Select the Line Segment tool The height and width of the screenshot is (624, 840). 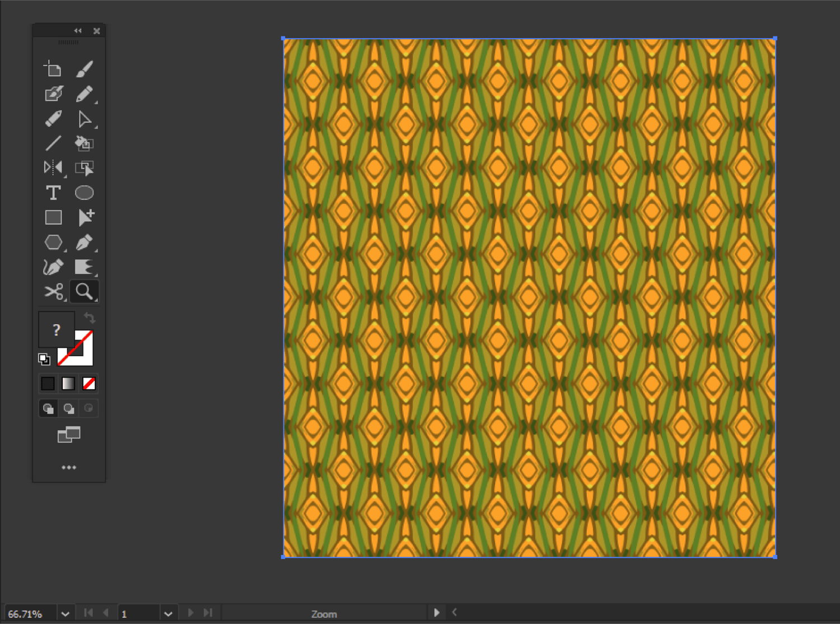53,144
